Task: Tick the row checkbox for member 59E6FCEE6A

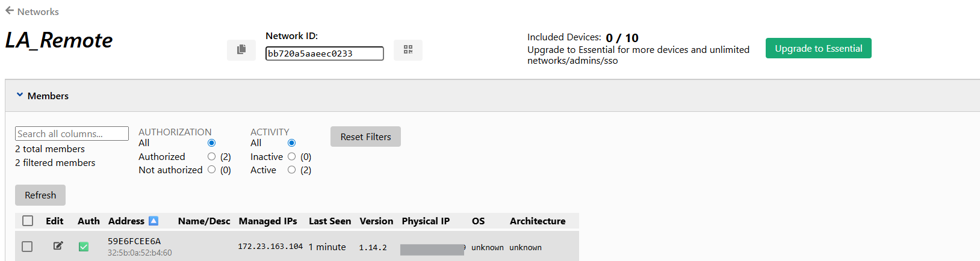Action: point(27,247)
